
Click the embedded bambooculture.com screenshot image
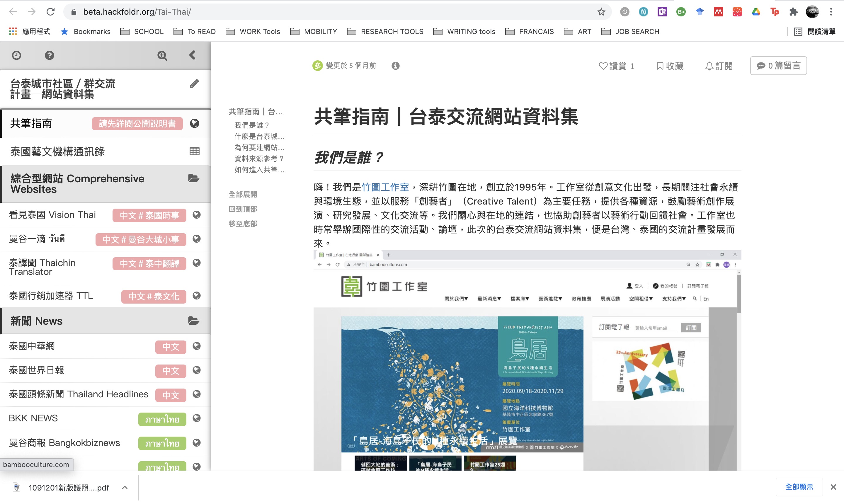pos(527,360)
